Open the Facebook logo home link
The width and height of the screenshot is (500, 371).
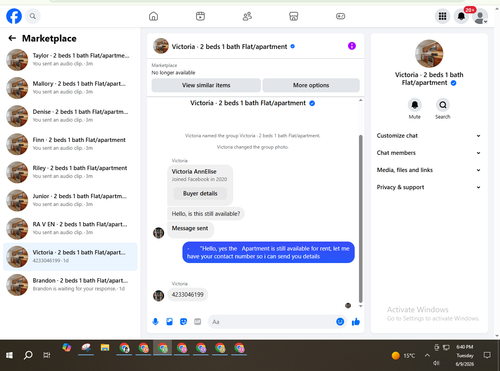click(14, 16)
